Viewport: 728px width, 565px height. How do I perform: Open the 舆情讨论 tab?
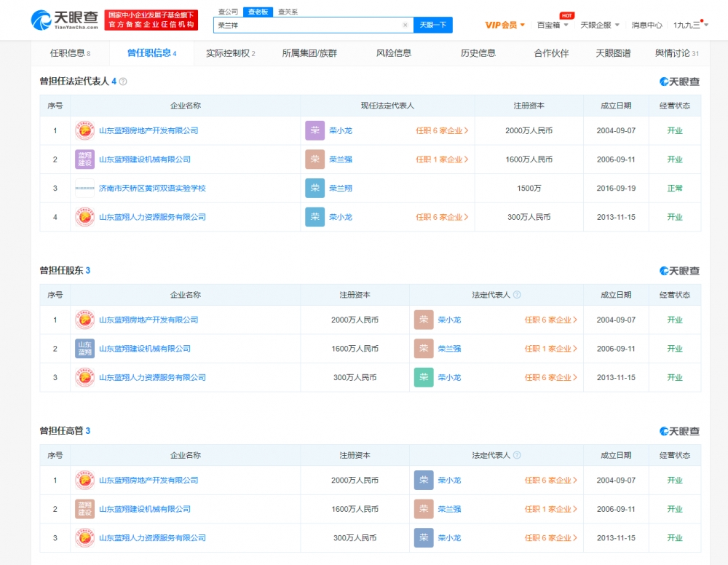677,53
